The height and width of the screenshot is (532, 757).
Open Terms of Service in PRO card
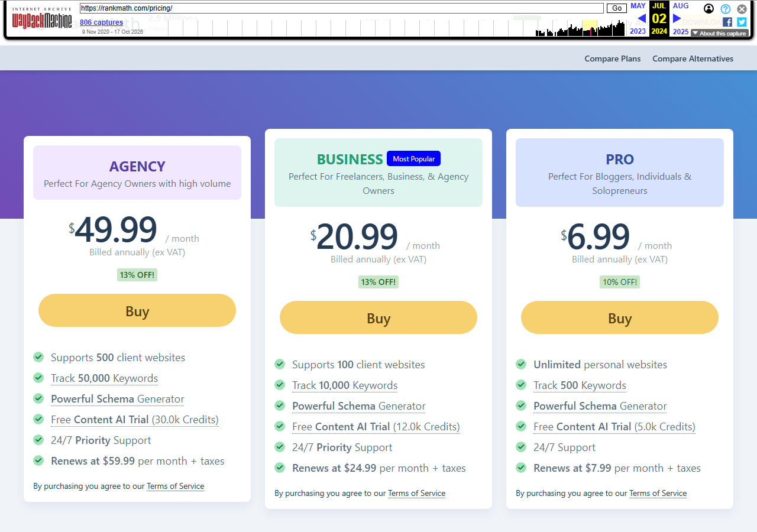658,494
